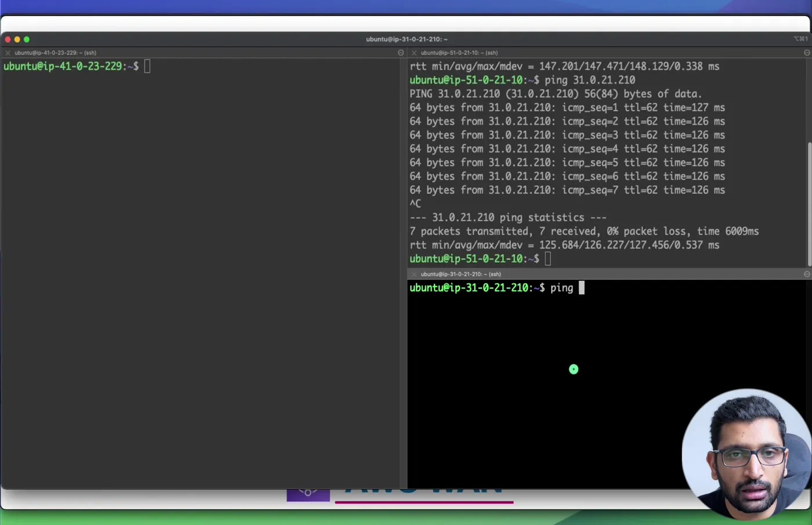
Task: Click the icmp_seq=7 ping reply line
Action: [x=567, y=190]
